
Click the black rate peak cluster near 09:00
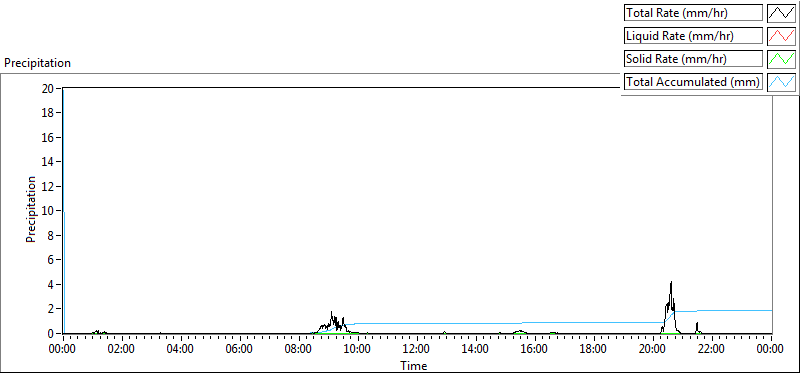tap(333, 321)
